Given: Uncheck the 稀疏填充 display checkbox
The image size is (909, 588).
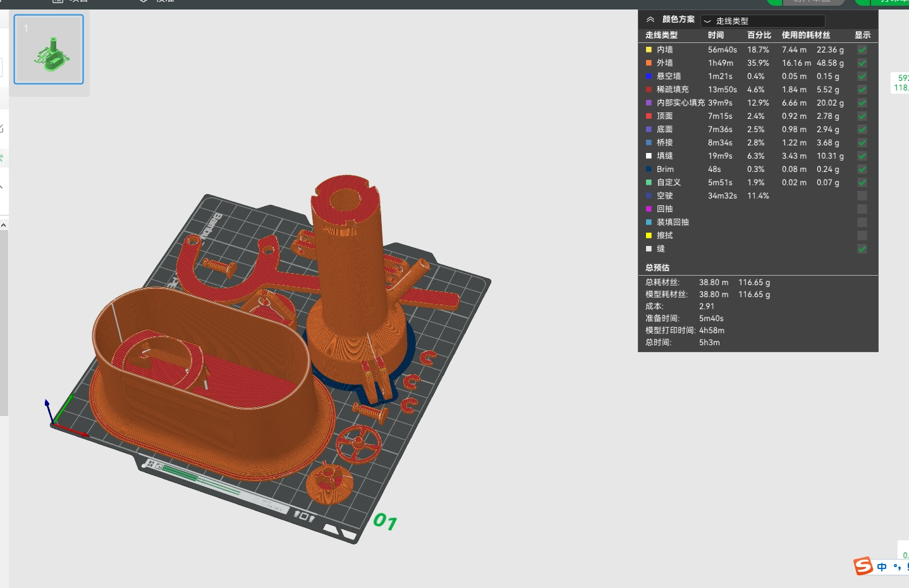Looking at the screenshot, I should (862, 90).
